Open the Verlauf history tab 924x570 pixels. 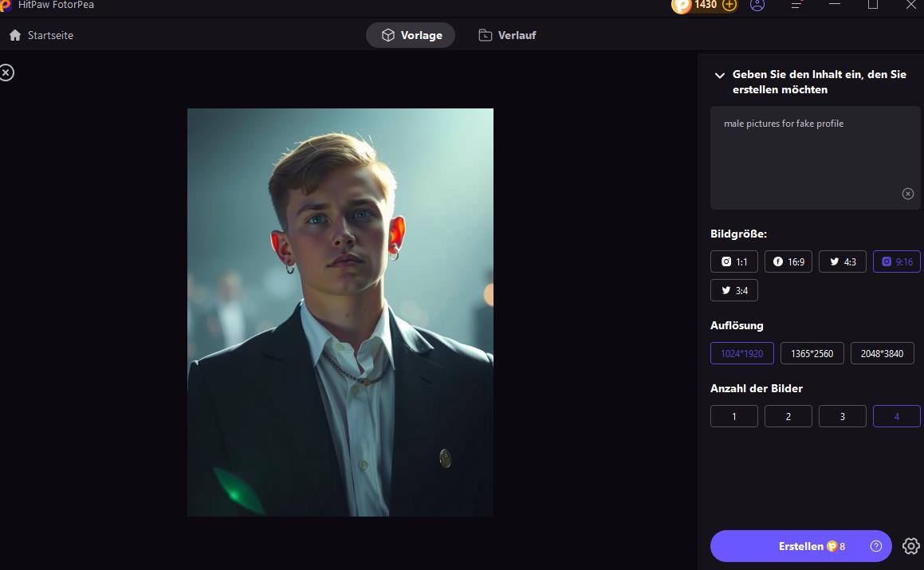[507, 35]
